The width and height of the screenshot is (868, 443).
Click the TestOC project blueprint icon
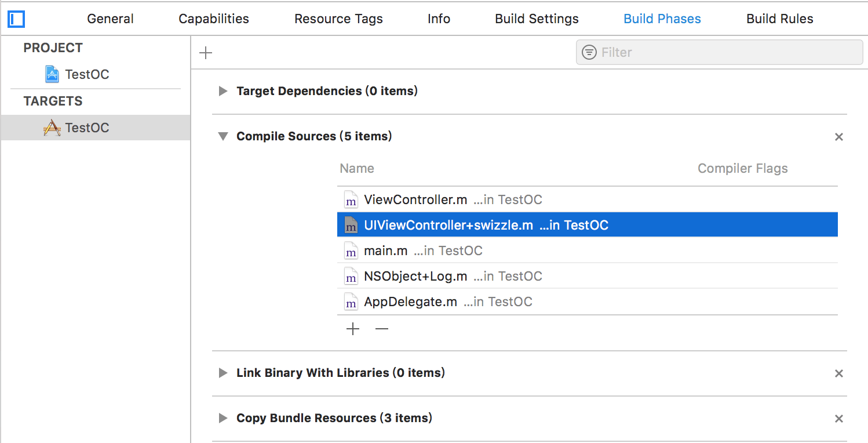click(52, 74)
